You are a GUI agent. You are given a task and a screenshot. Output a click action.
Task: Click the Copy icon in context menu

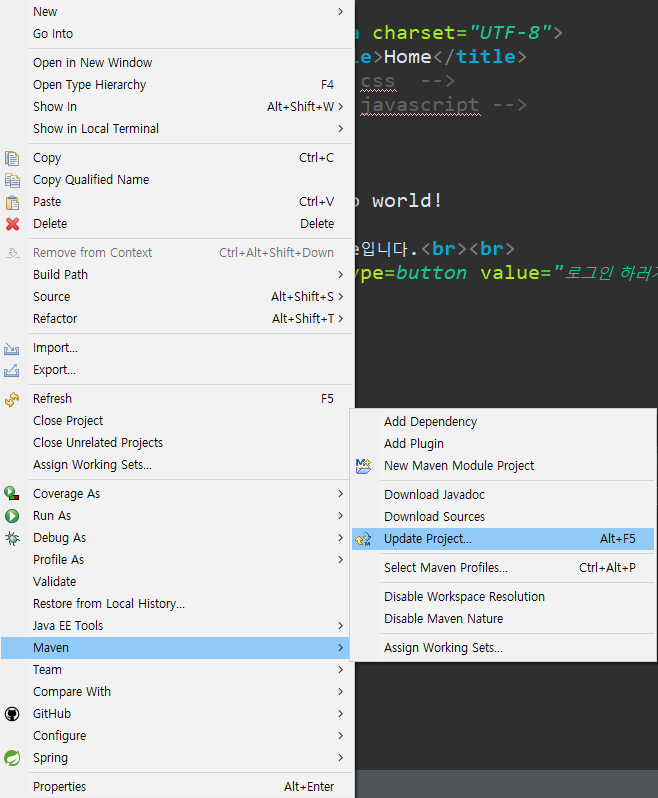pos(12,158)
